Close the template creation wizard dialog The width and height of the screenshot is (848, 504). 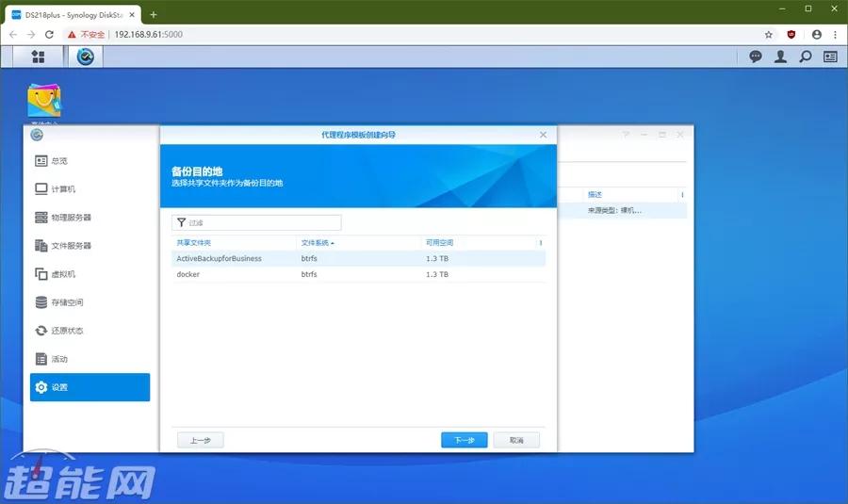[543, 135]
